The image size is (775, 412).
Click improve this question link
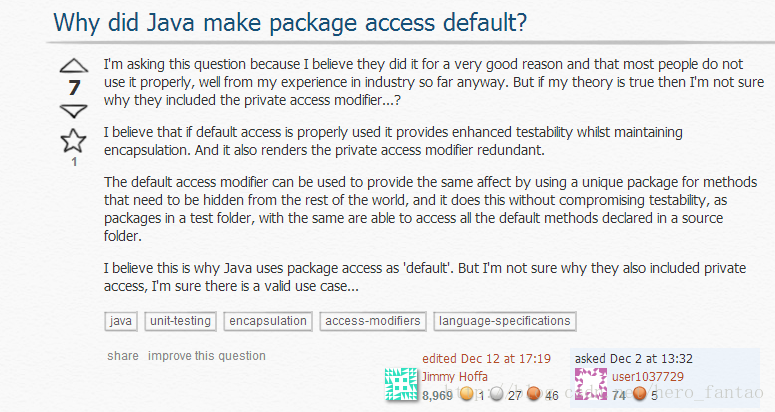(x=207, y=356)
